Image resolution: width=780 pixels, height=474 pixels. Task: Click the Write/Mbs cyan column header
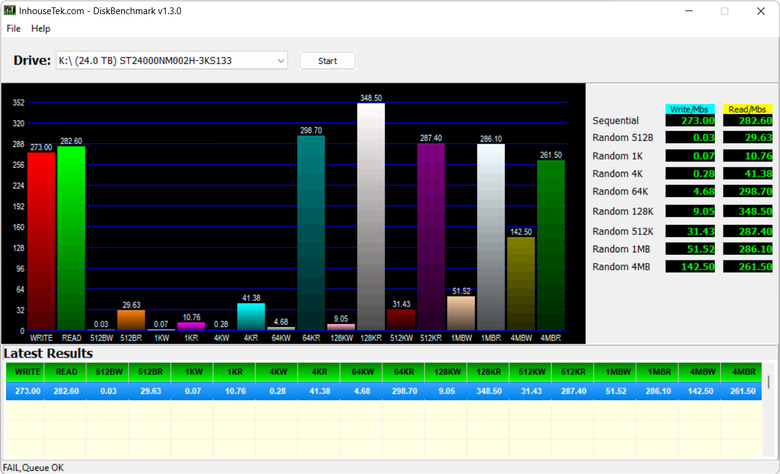coord(689,109)
